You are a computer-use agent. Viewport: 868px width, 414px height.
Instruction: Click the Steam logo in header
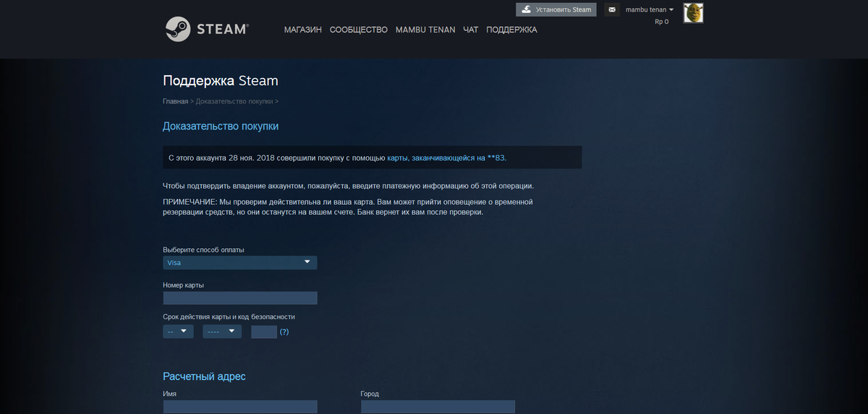[207, 30]
